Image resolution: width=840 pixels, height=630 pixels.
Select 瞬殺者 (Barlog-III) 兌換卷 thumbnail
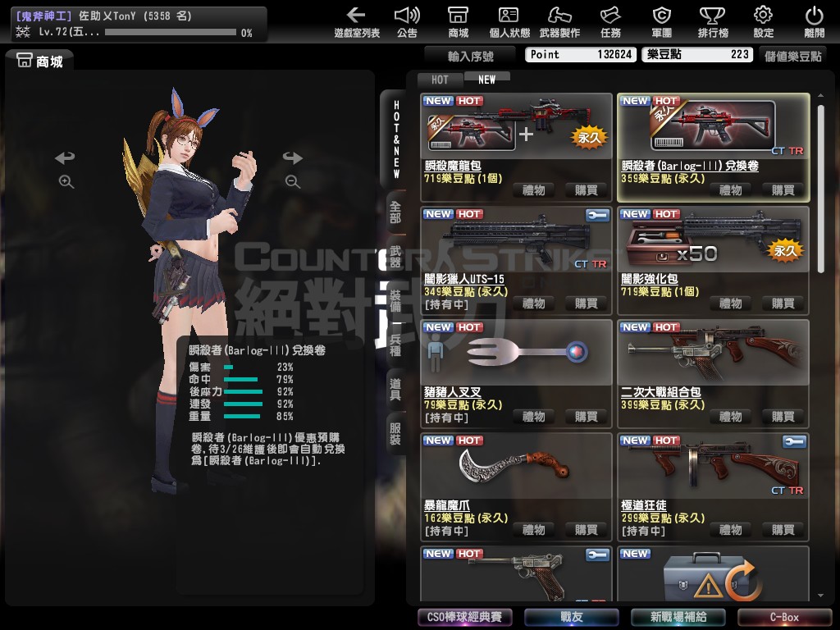(713, 126)
